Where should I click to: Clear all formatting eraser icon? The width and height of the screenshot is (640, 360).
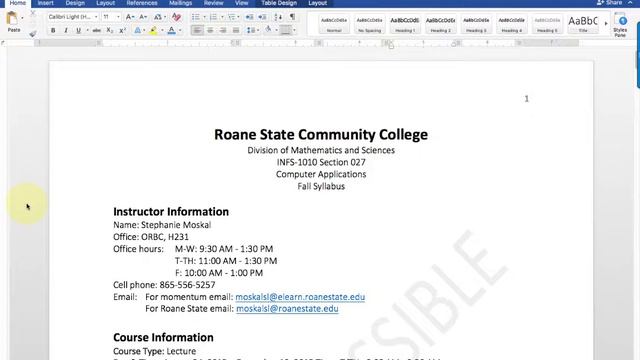[176, 17]
